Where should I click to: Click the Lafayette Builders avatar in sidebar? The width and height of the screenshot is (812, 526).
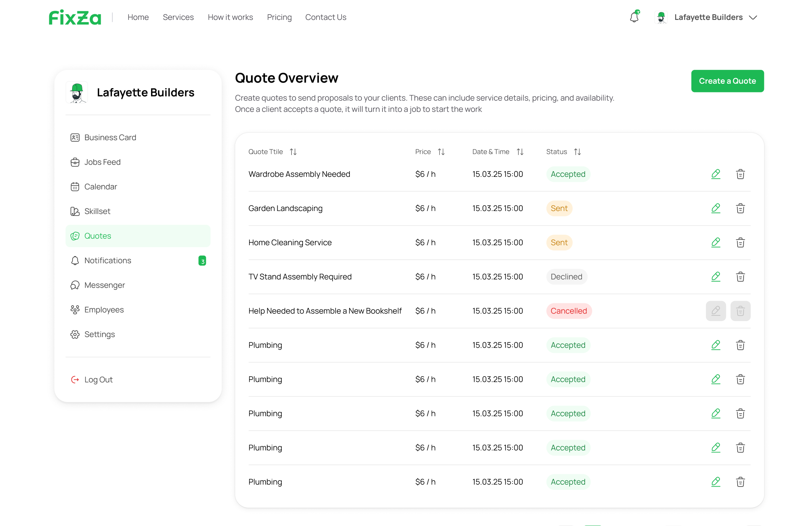click(77, 92)
